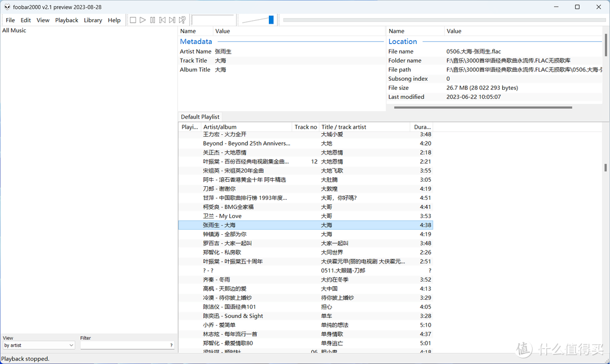Open the Edit menu

tap(25, 20)
